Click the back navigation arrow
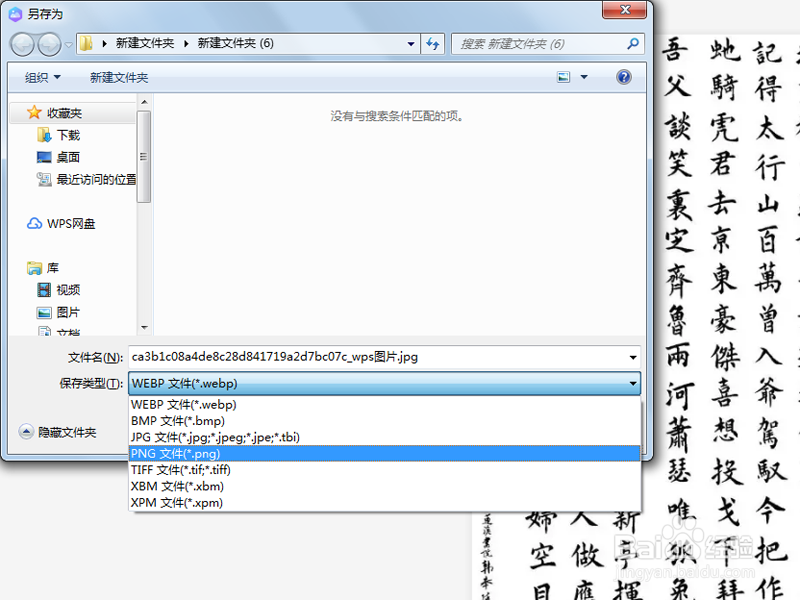Screen dimensions: 800x600 point(22,44)
